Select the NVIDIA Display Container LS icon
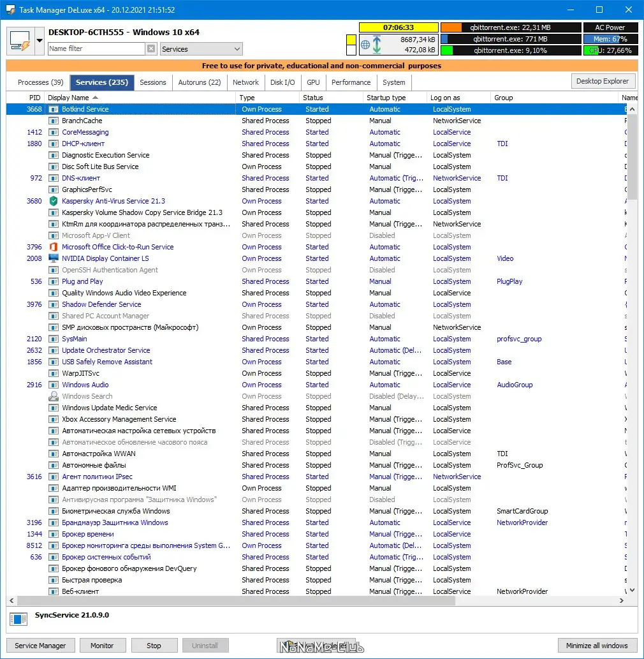The width and height of the screenshot is (644, 659). coord(54,258)
